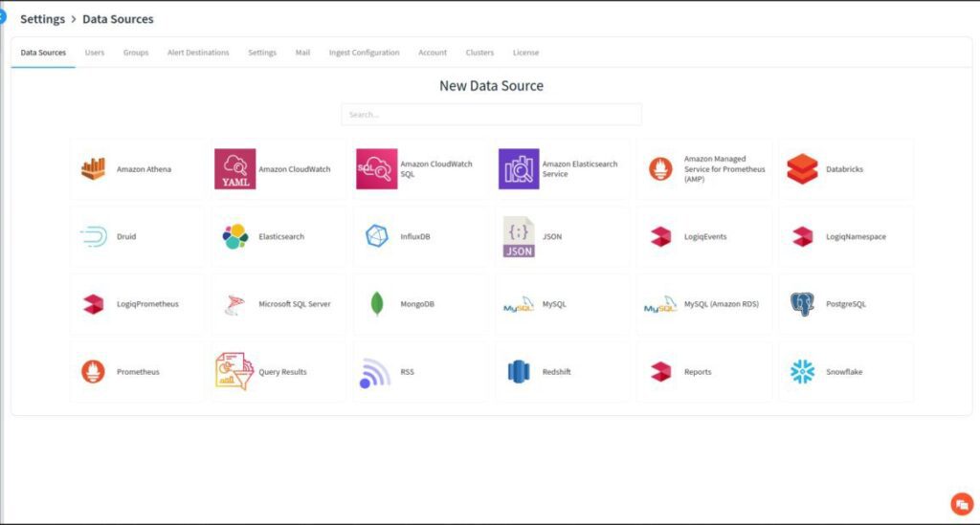The width and height of the screenshot is (980, 525).
Task: Open the Alert Destinations tab
Action: pyautogui.click(x=198, y=53)
